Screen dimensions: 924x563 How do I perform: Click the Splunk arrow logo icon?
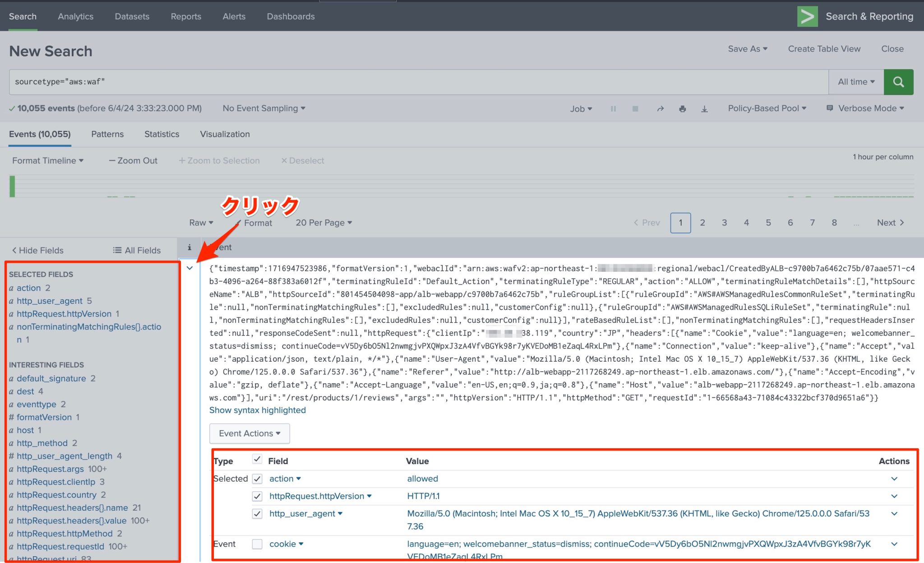point(808,16)
